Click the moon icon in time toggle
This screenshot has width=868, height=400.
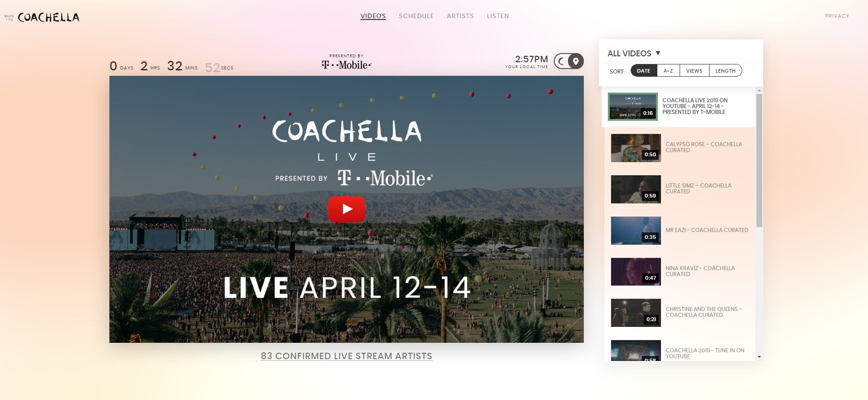(x=562, y=61)
